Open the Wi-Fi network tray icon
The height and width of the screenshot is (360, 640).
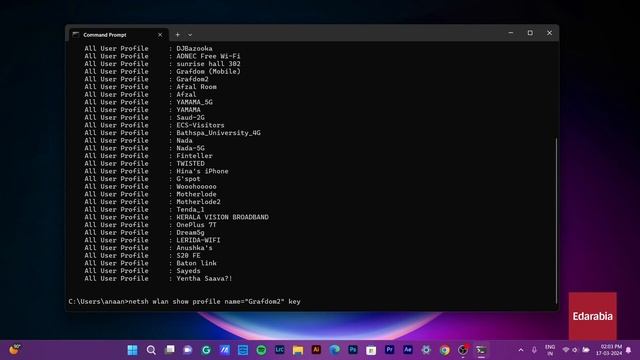click(566, 350)
